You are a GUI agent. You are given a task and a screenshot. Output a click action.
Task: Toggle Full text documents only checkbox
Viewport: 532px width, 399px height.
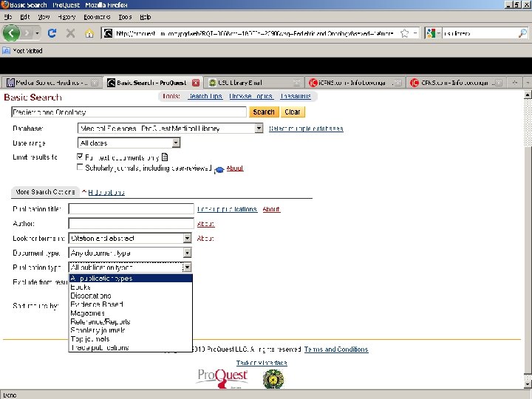tap(80, 157)
